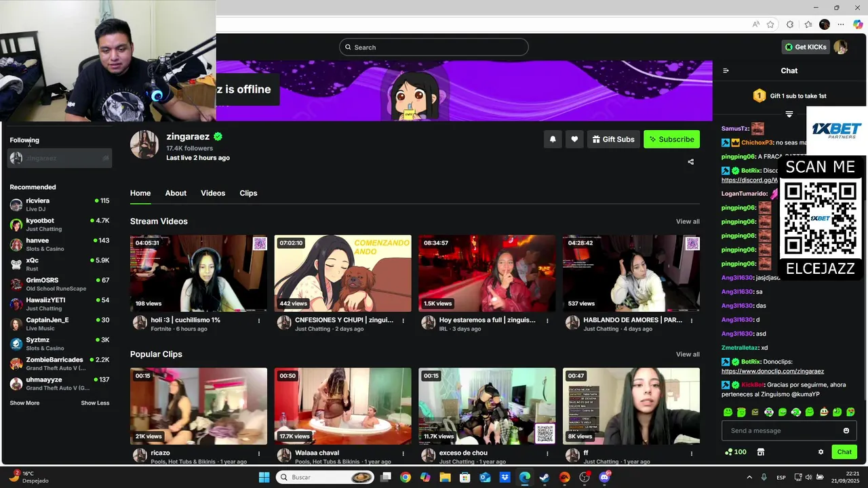The height and width of the screenshot is (488, 868).
Task: Click the Get KICKs button
Action: (x=805, y=47)
